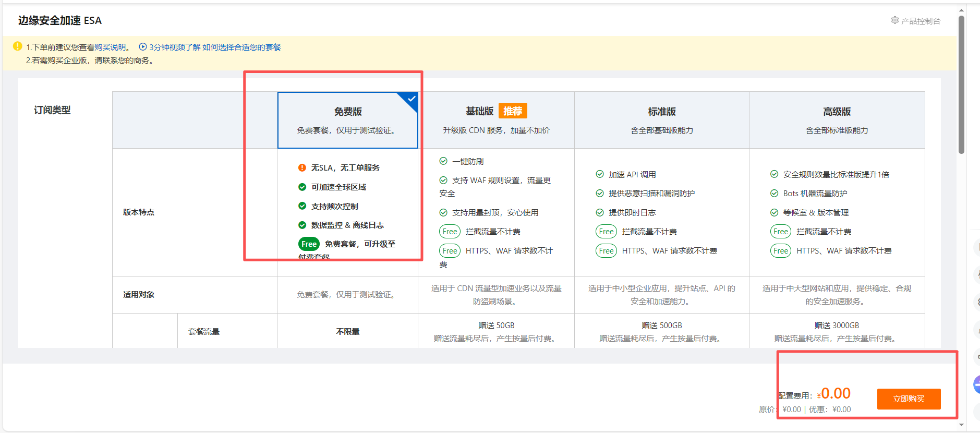Image resolution: width=980 pixels, height=433 pixels.
Task: Click the orange exclamation icon beside 无SLA，无工单服务
Action: pyautogui.click(x=302, y=167)
